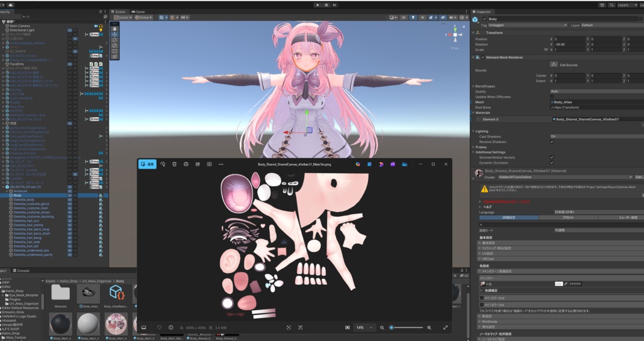Click zoom out magnifier in Photos viewer

coord(382,327)
